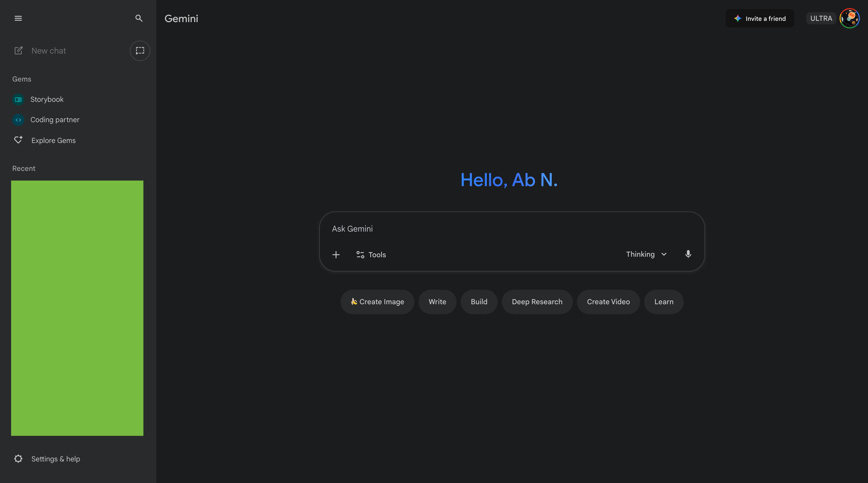
Task: Select the Deep Research mode chip
Action: (x=537, y=302)
